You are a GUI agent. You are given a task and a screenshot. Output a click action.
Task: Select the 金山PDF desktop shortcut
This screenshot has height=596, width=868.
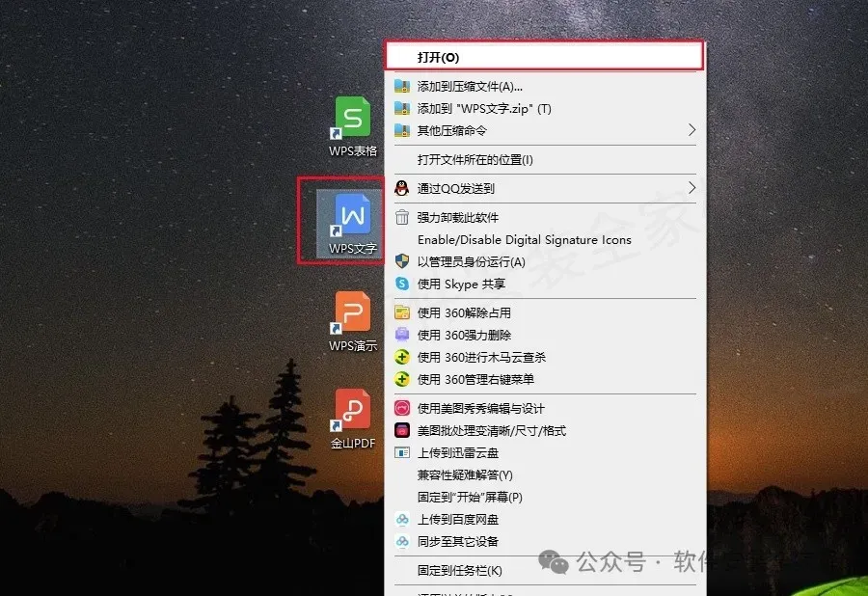coord(353,420)
